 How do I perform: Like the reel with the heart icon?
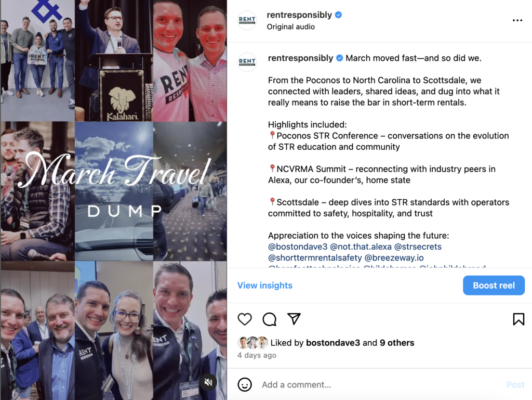244,319
